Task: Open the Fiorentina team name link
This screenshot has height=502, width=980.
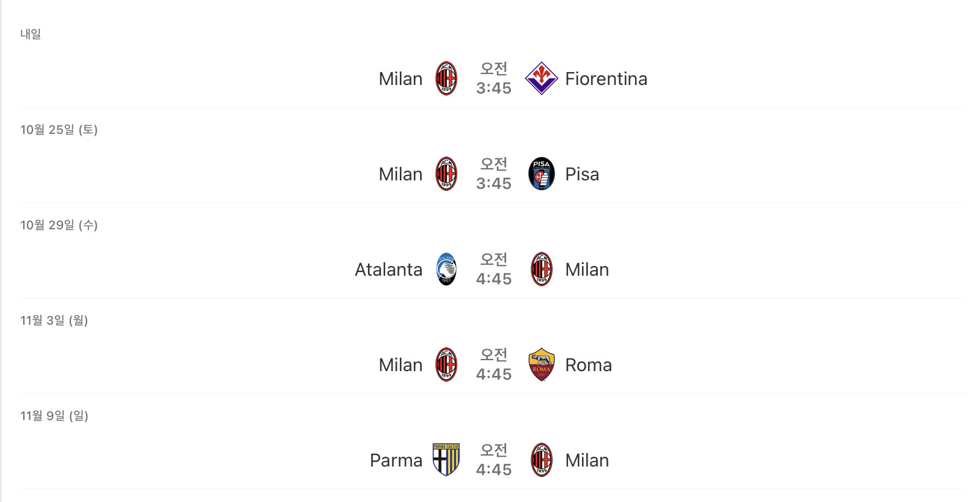Action: [606, 79]
